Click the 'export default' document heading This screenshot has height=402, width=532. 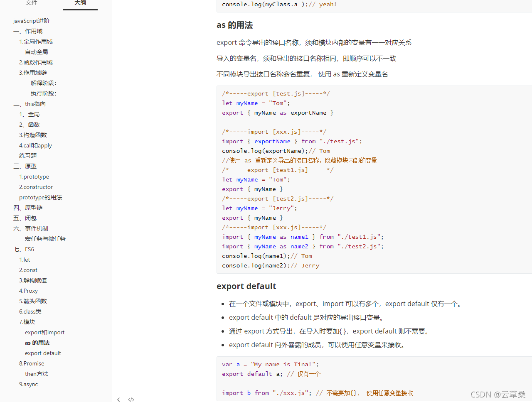coord(246,286)
